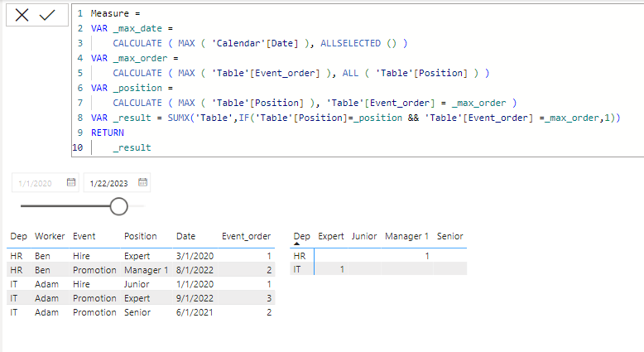Click value 1 in matrix IT row
The image size is (644, 352).
(342, 269)
